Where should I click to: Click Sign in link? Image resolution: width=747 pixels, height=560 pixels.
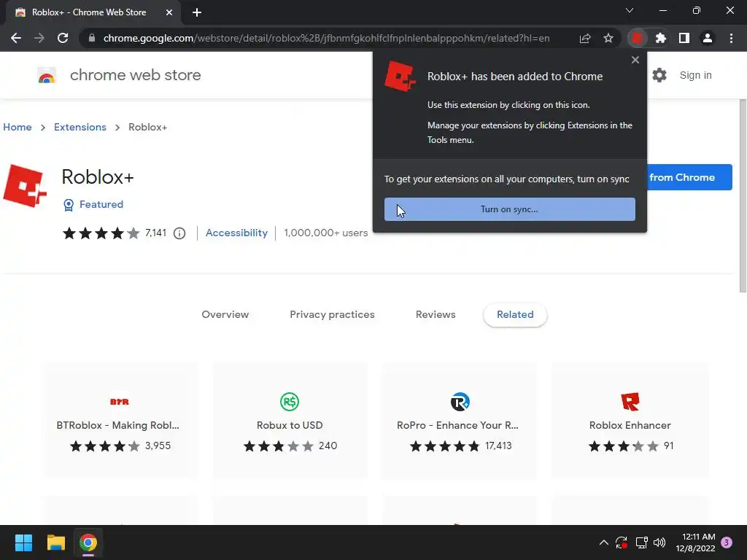click(x=695, y=75)
